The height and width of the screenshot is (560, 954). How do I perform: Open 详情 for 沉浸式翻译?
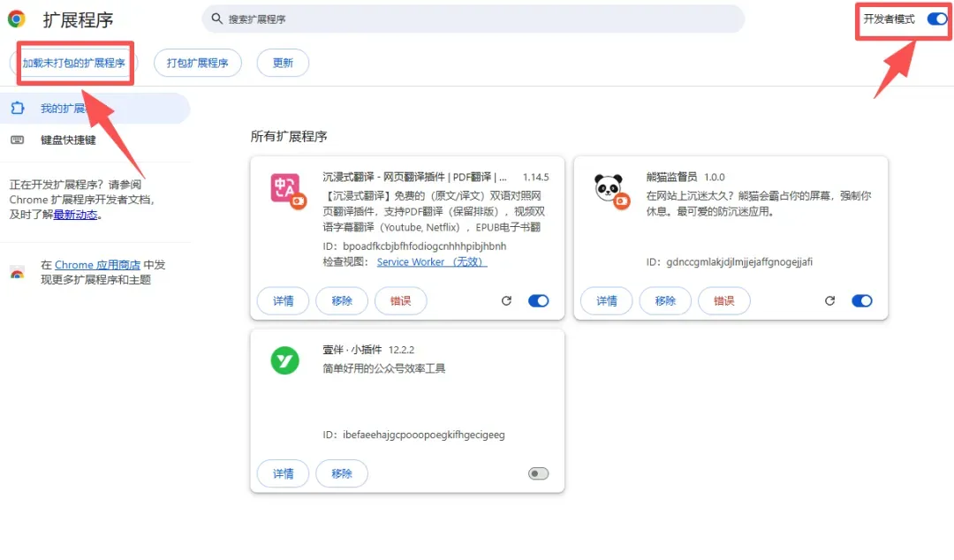283,300
